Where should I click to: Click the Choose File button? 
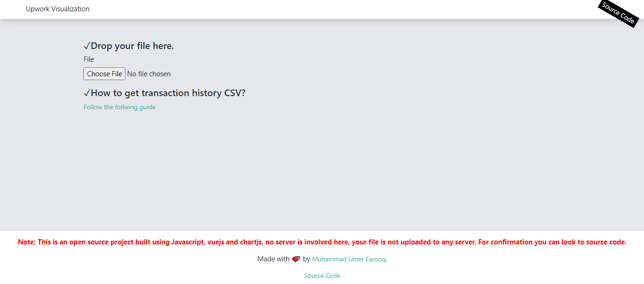click(104, 73)
